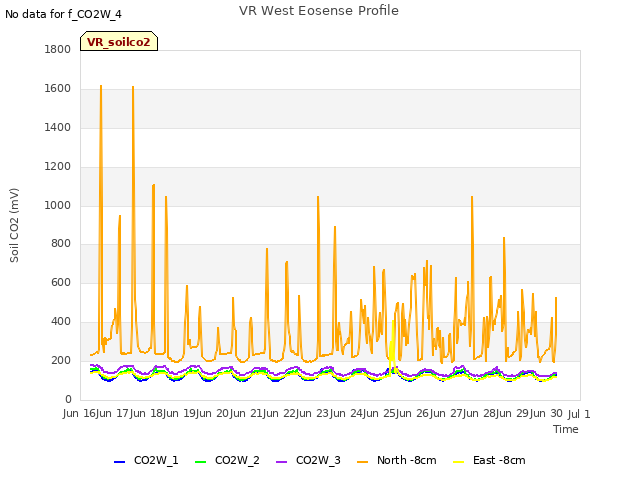This screenshot has height=480, width=640.
Task: Click the Soil CO2 (mV) axis label
Action: 14,225
